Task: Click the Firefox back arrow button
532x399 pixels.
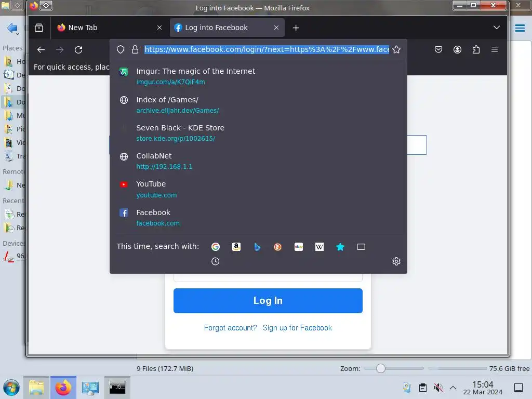Action: click(x=41, y=50)
